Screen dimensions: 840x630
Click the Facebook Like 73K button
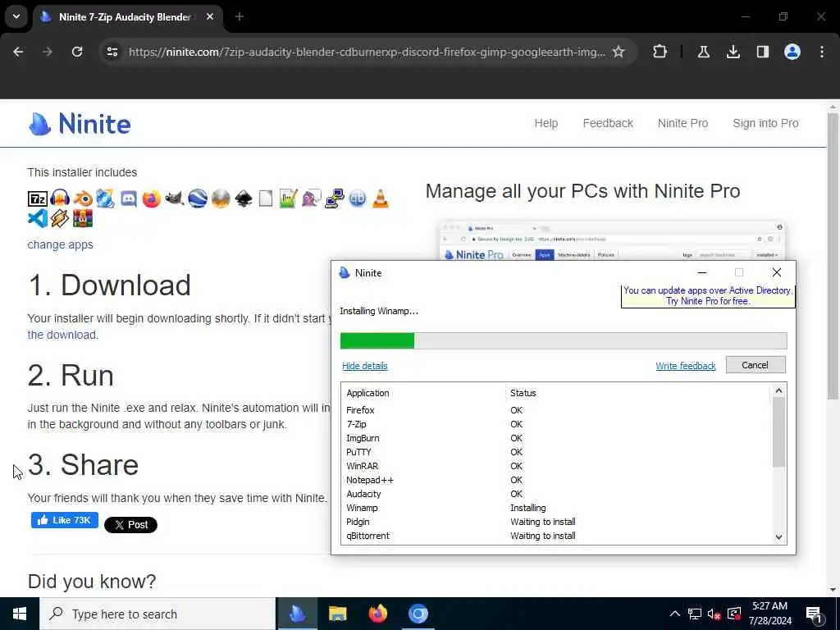[65, 520]
